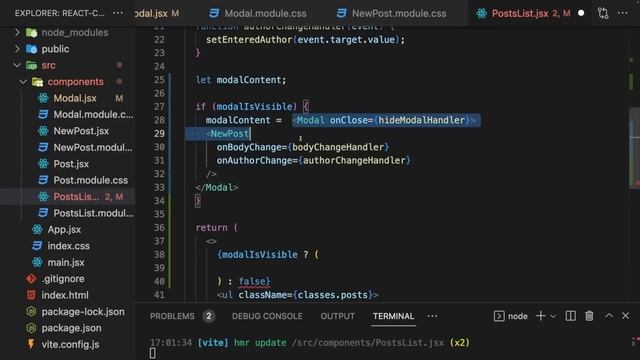Close the bottom panel
This screenshot has width=640, height=360.
point(625,316)
